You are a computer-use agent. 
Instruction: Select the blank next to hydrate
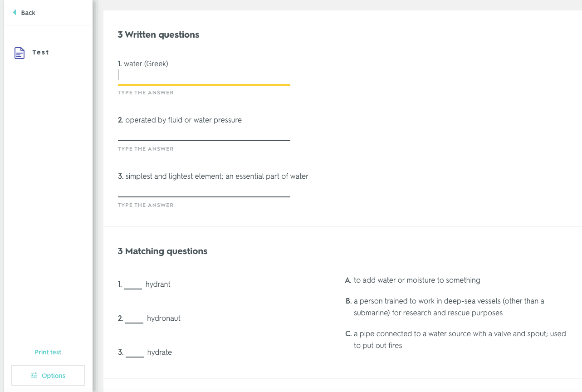click(x=135, y=353)
